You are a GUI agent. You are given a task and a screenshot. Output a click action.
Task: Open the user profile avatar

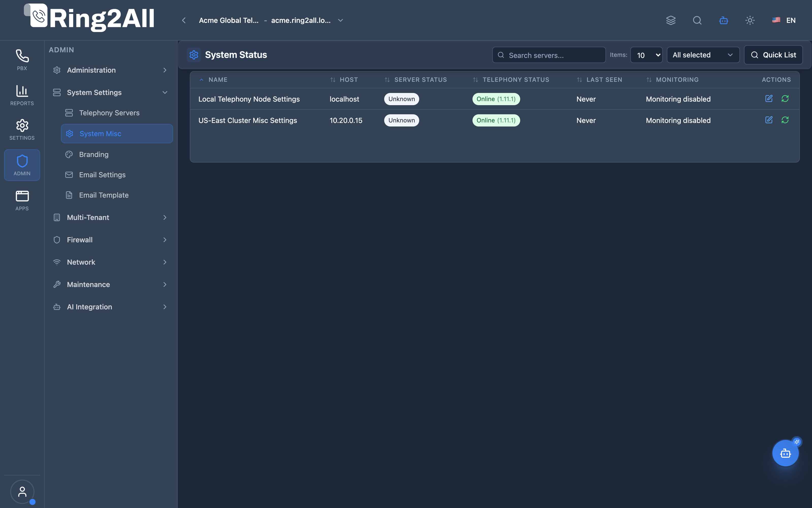[22, 491]
